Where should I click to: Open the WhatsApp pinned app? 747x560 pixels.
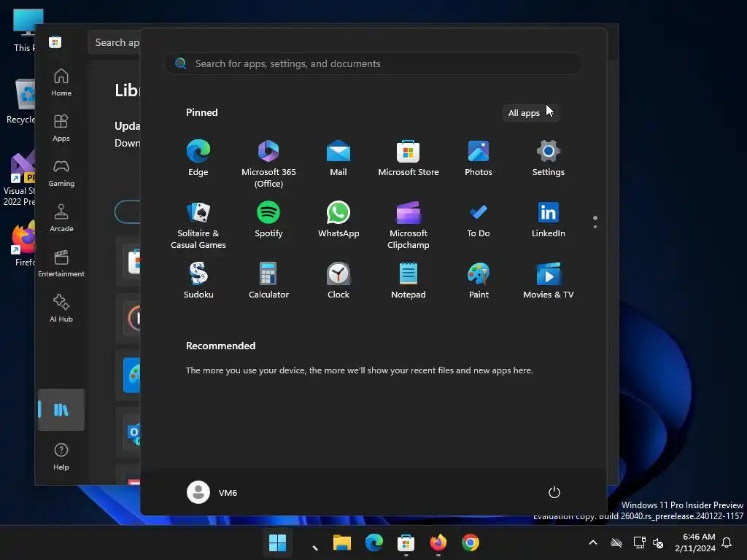338,219
